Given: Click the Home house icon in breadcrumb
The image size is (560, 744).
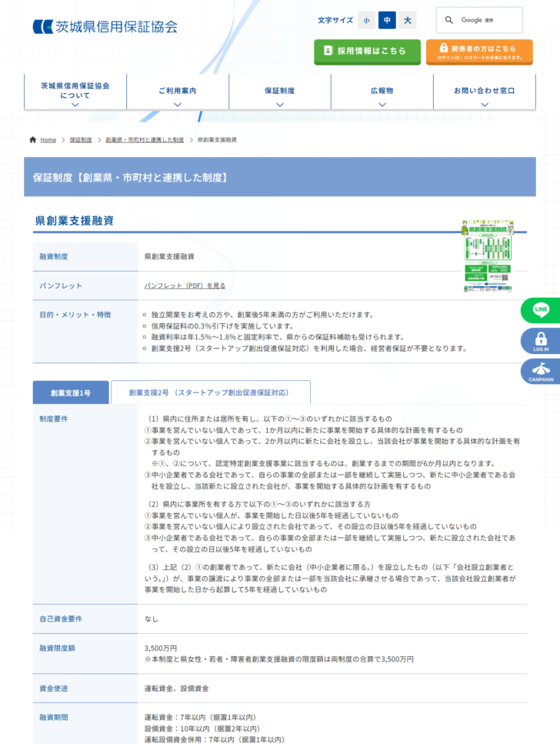Looking at the screenshot, I should [x=33, y=139].
